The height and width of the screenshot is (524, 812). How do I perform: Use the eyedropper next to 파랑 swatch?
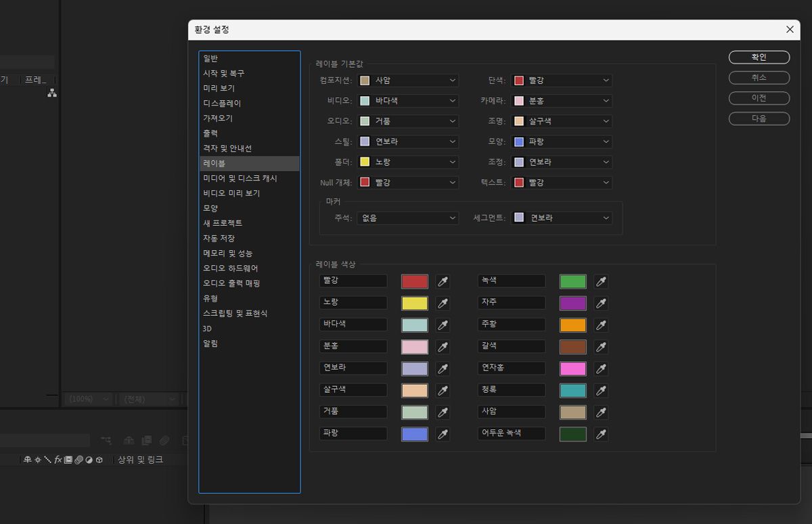[442, 433]
